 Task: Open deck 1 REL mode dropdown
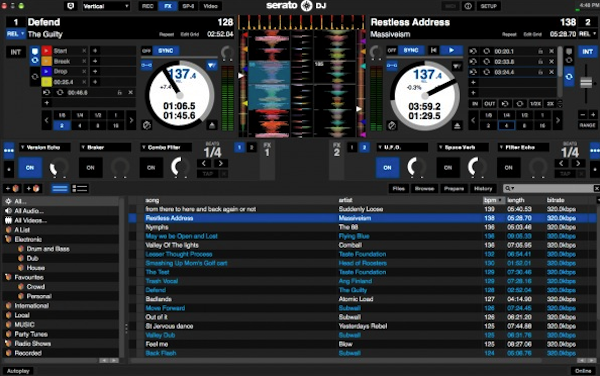pyautogui.click(x=15, y=34)
